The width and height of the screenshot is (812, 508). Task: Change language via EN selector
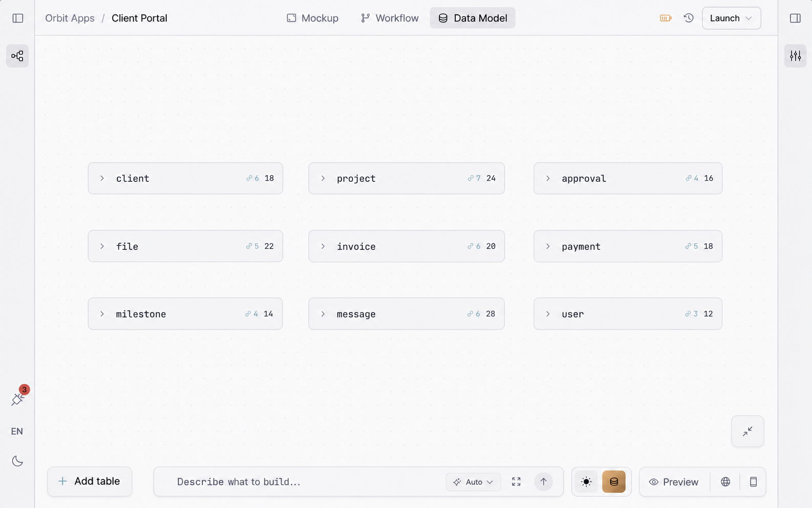tap(17, 431)
